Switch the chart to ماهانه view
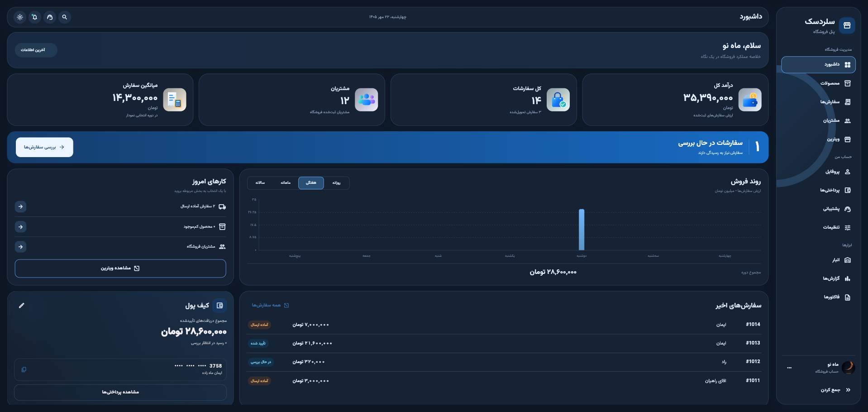The width and height of the screenshot is (868, 412). (286, 183)
